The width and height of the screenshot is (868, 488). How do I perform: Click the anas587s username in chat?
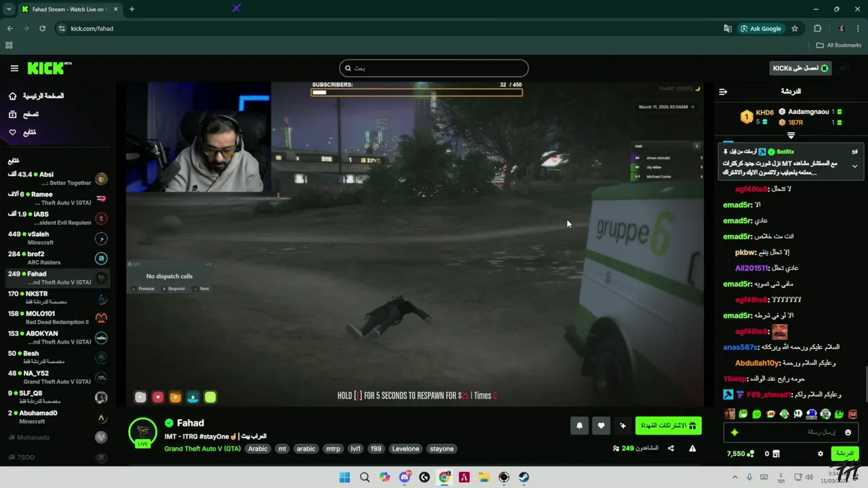740,347
